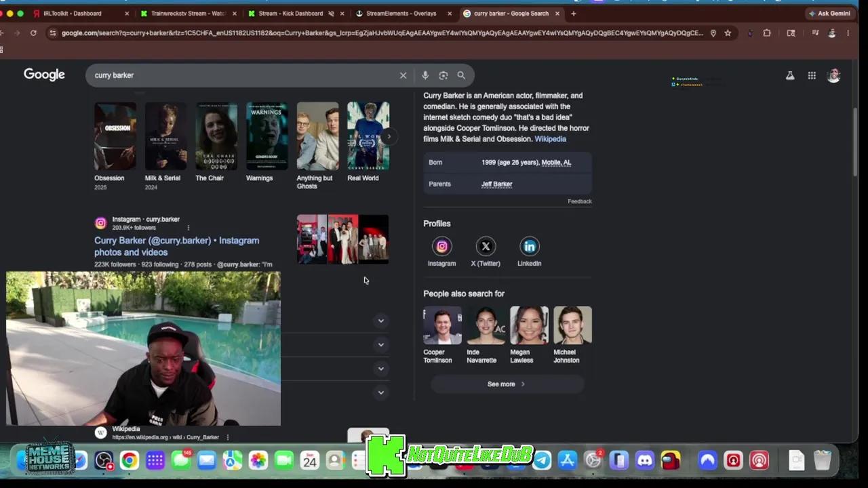Image resolution: width=868 pixels, height=488 pixels.
Task: Click the address bar URL
Action: [x=382, y=33]
